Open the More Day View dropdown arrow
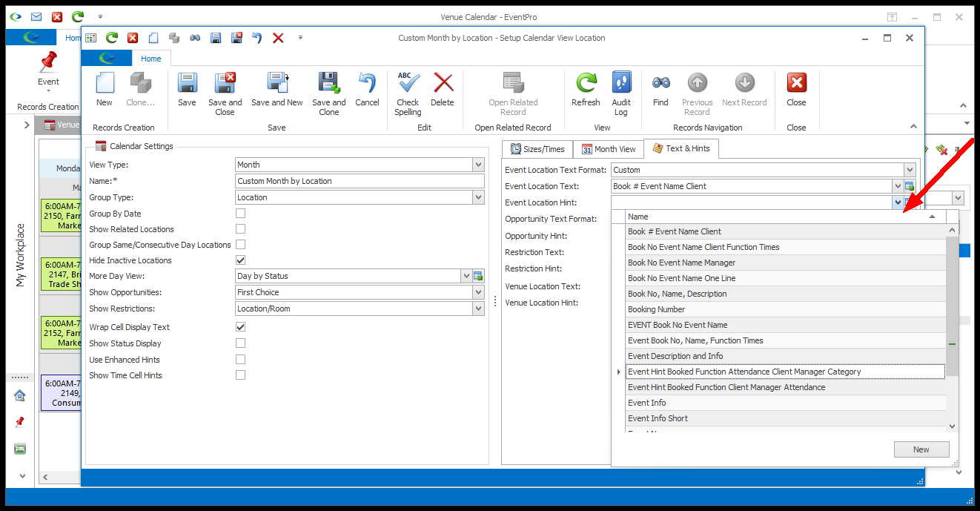The width and height of the screenshot is (980, 511). coord(466,276)
